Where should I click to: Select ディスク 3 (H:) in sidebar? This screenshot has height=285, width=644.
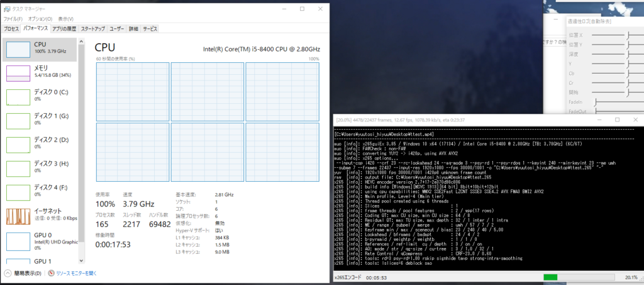coord(40,169)
